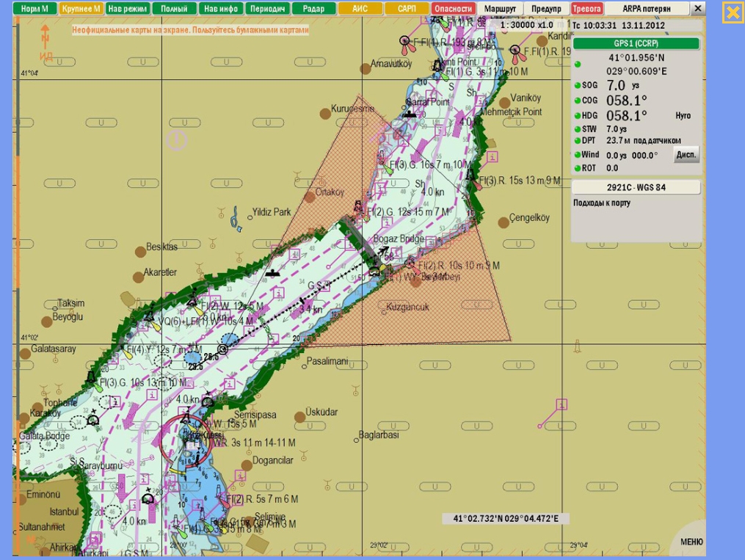Click the brown town marker at Vaniköy

pyautogui.click(x=504, y=103)
